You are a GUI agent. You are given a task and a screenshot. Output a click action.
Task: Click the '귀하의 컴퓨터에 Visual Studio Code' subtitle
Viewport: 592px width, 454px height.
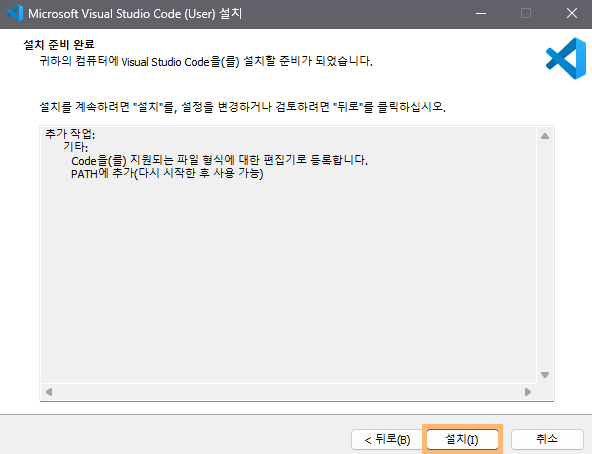pos(206,61)
